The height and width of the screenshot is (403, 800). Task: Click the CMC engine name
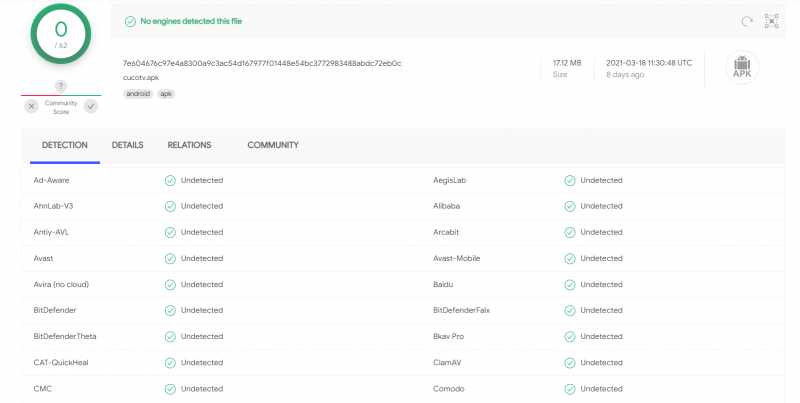point(43,388)
